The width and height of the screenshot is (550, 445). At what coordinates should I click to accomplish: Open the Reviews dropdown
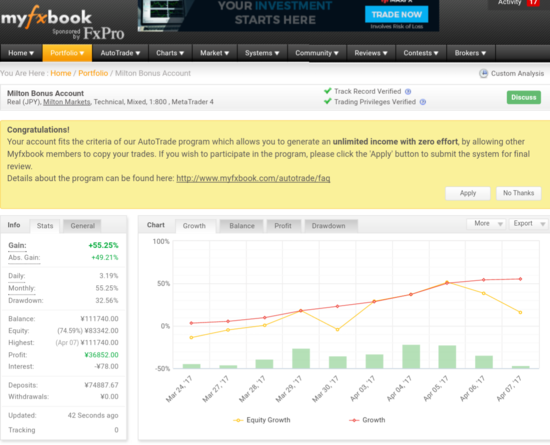point(371,53)
